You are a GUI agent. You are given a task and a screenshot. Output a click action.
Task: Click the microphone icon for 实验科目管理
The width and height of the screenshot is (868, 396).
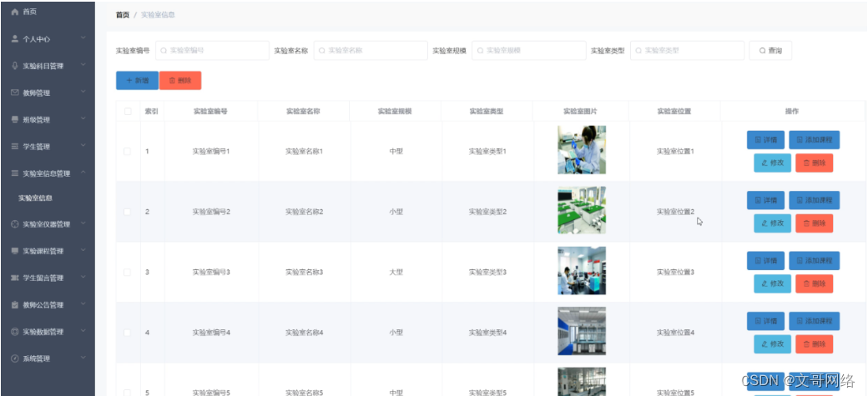click(15, 66)
